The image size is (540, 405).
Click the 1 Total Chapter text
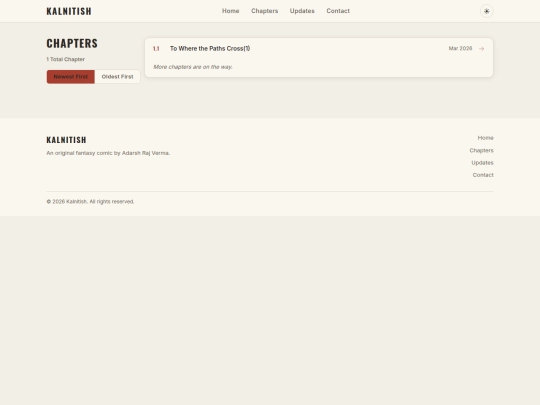tap(65, 59)
